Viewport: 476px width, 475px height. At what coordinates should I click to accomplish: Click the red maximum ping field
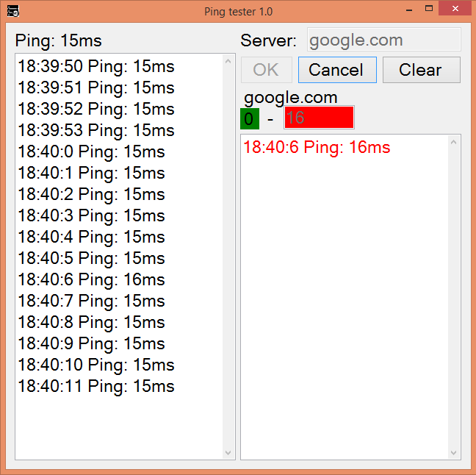click(x=319, y=118)
